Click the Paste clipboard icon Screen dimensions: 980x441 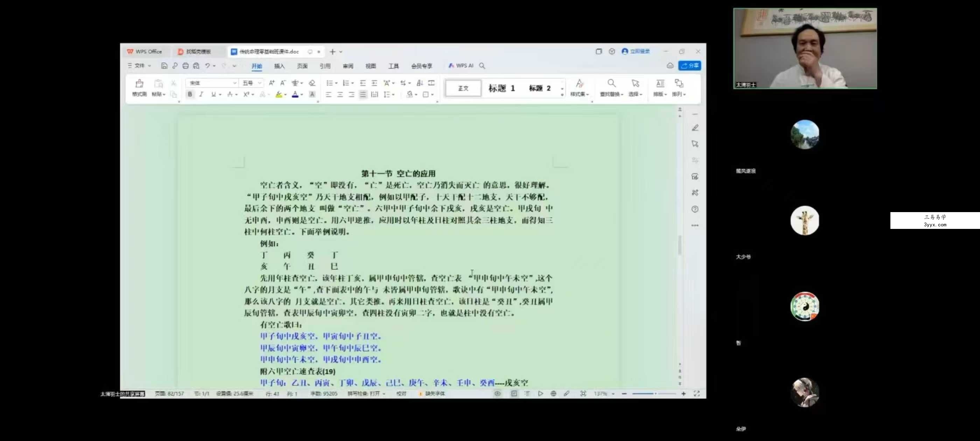(158, 83)
